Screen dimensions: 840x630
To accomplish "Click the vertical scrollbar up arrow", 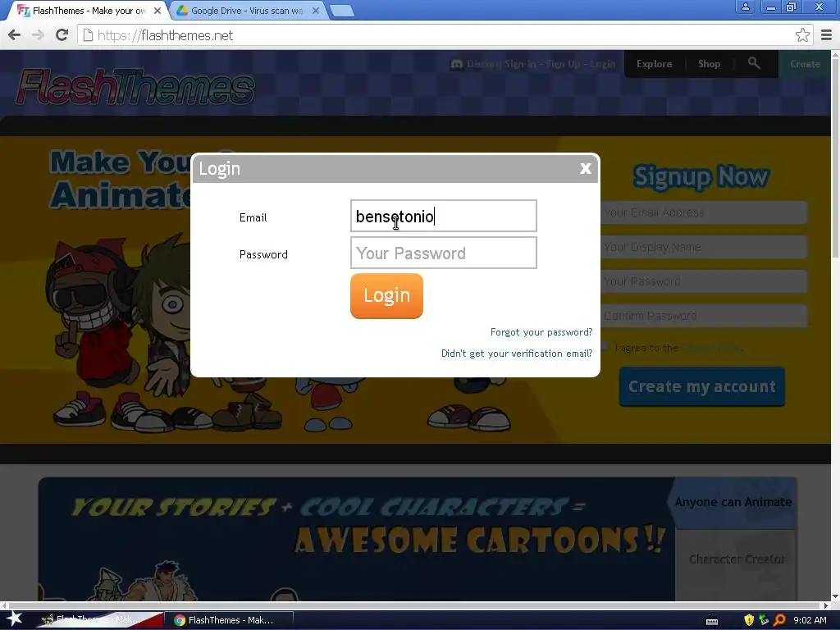I will 835,55.
